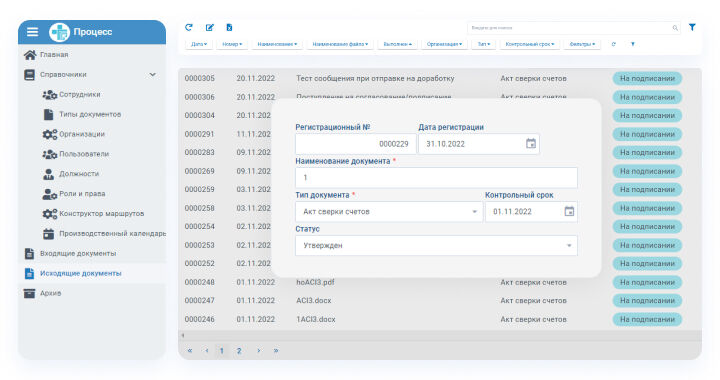The height and width of the screenshot is (380, 720).
Task: Click На подписании badge of row 0000246
Action: click(647, 319)
